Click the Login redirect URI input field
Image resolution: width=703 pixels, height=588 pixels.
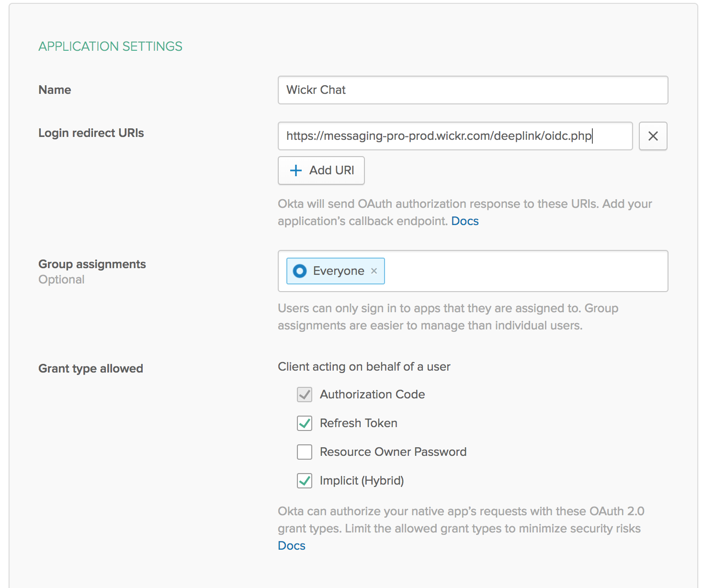coord(455,136)
